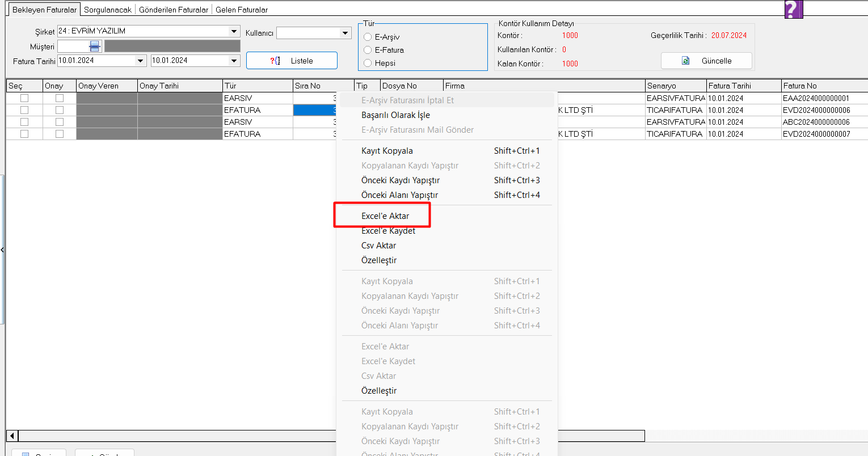Choose the enabled Kayıt Kopyala menu entry
The height and width of the screenshot is (456, 868).
click(448, 151)
